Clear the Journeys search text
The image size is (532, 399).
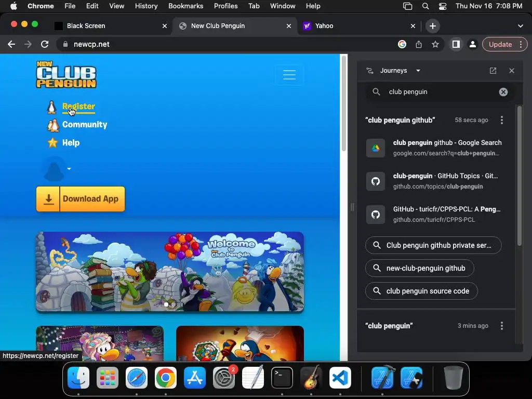point(503,92)
